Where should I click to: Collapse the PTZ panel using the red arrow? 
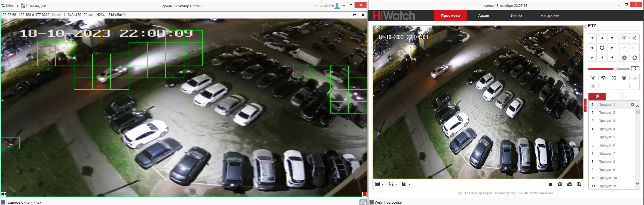tap(585, 105)
